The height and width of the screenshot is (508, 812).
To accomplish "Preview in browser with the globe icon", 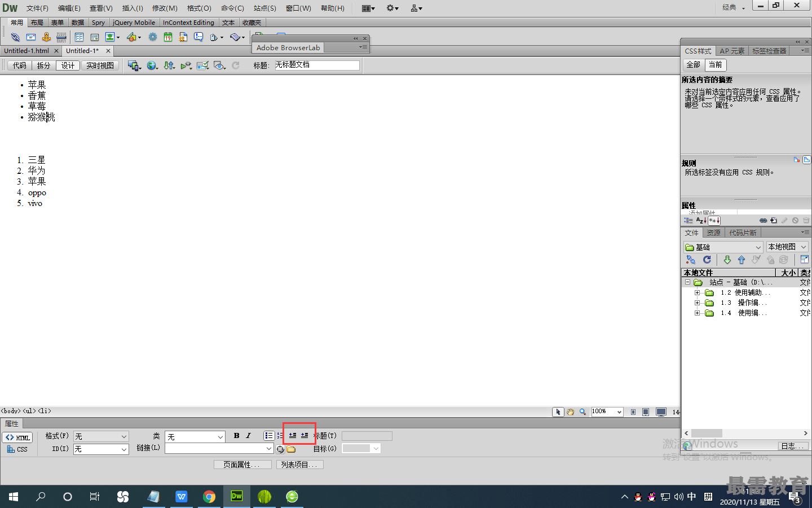I will (x=151, y=65).
